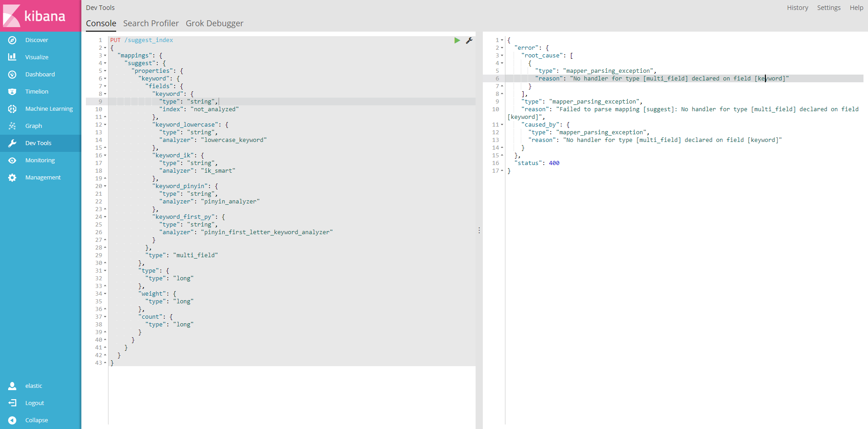The width and height of the screenshot is (868, 429).
Task: Click "lowercase_keyword" analyzer value
Action: click(234, 140)
